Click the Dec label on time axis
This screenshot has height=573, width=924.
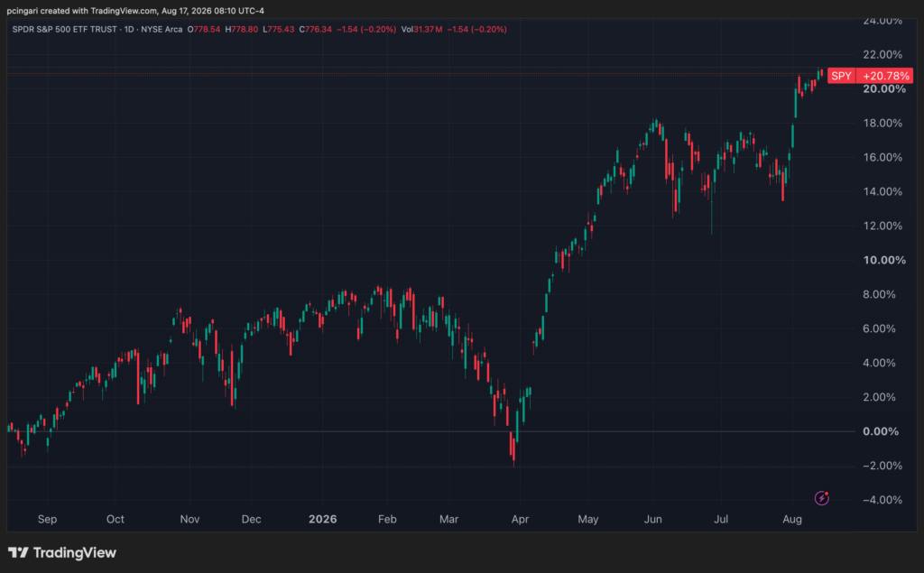[x=251, y=520]
